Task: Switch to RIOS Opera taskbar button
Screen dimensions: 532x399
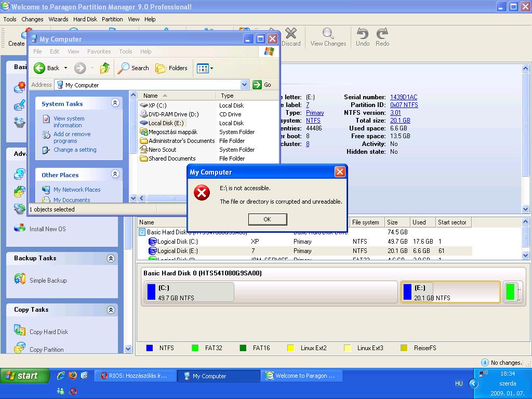Action: [135, 376]
